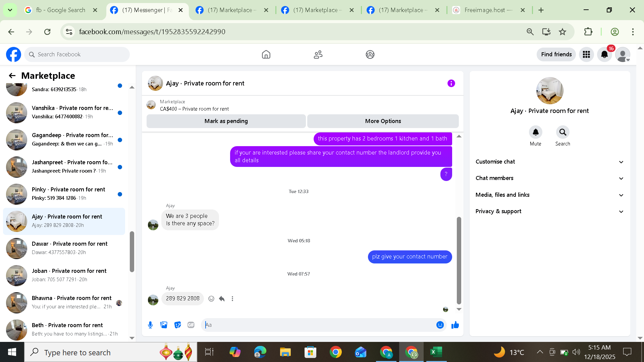Image resolution: width=644 pixels, height=362 pixels.
Task: Click More Options button
Action: [383, 121]
